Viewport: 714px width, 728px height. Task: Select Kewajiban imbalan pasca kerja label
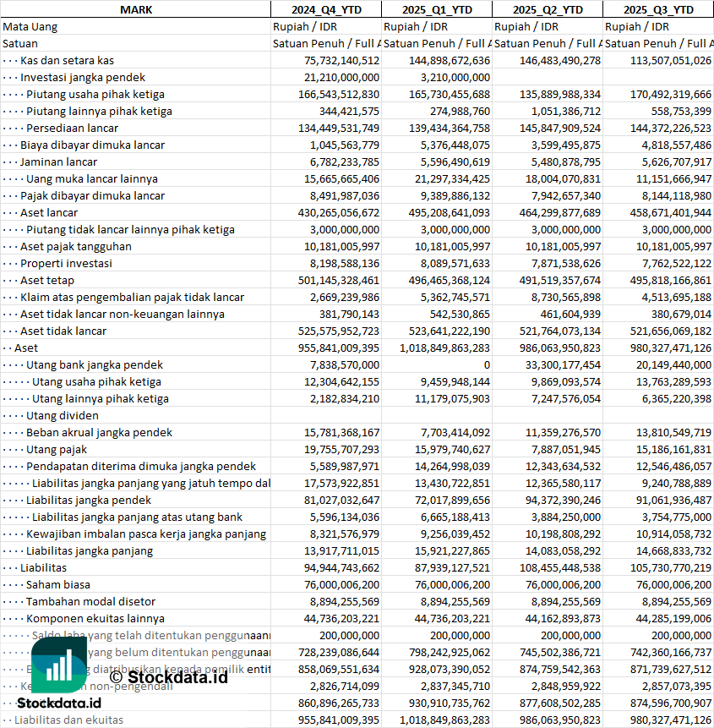tap(145, 534)
